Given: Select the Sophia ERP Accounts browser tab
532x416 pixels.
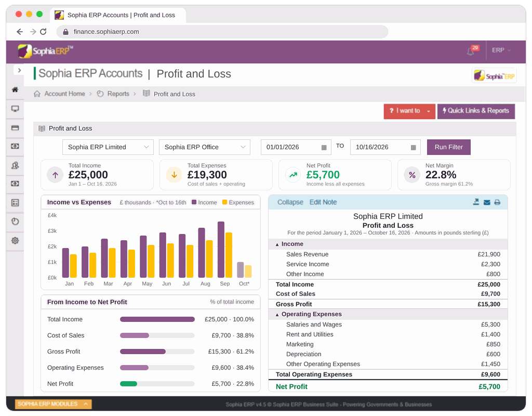Looking at the screenshot, I should [x=118, y=15].
